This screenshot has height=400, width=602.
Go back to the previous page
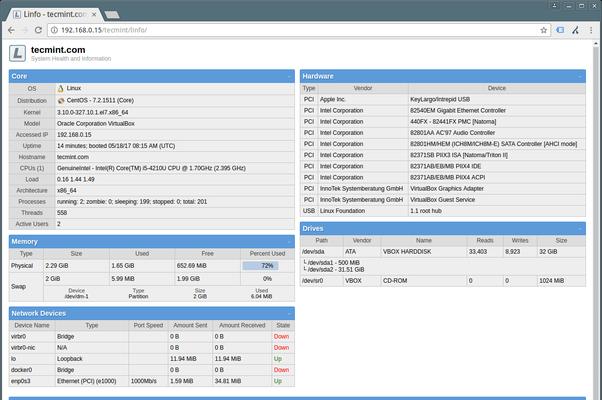click(11, 30)
